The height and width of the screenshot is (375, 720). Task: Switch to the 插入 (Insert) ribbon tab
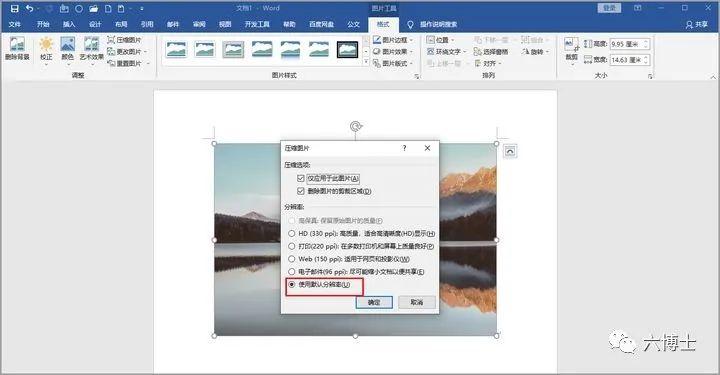69,24
